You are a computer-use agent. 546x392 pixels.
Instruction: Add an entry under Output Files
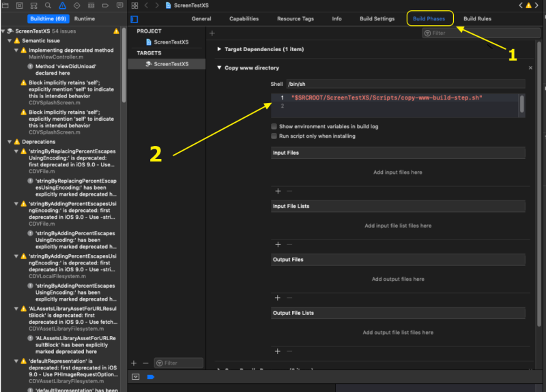click(x=278, y=298)
